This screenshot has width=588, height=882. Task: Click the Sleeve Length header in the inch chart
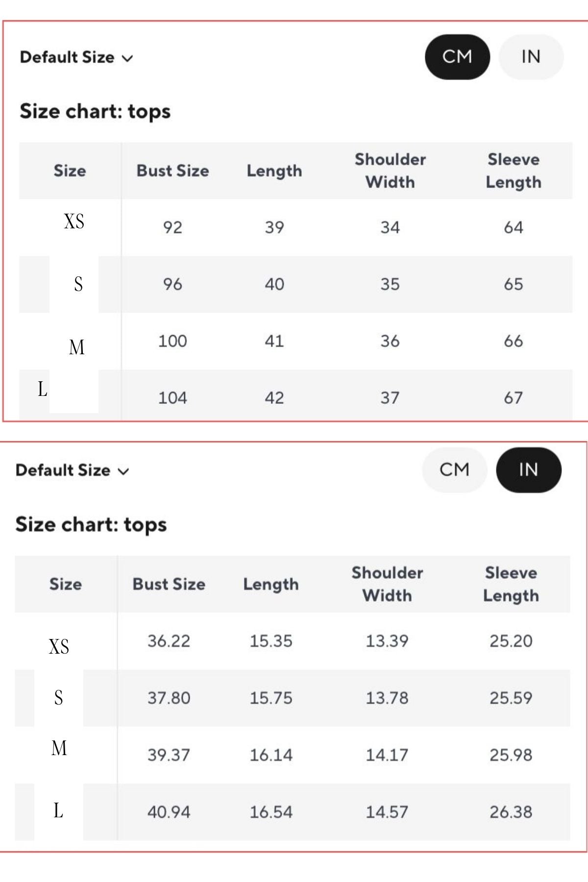[x=511, y=584]
